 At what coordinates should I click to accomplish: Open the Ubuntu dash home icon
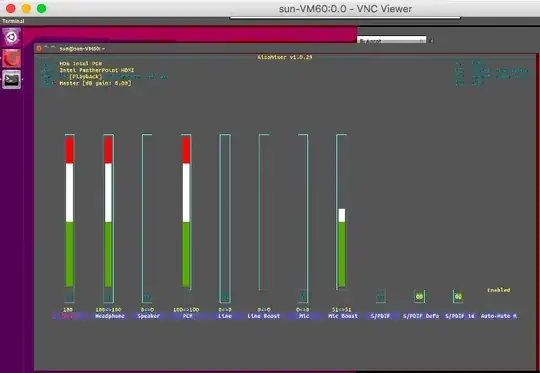[x=11, y=37]
